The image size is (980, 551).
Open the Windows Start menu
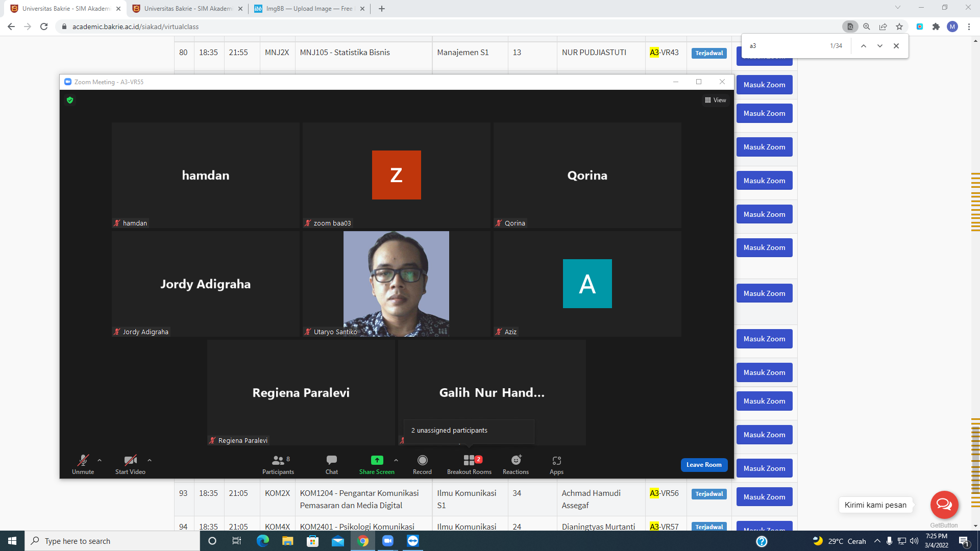pos(12,541)
